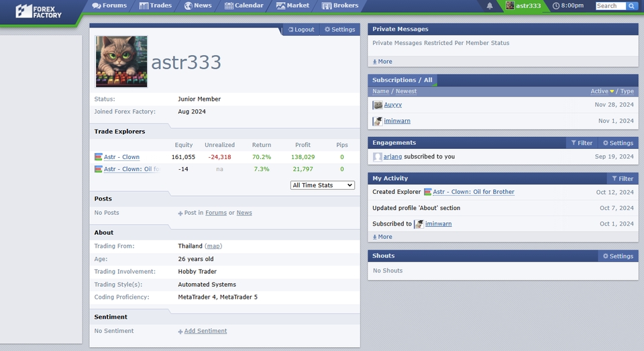Screen dimensions: 644x351
Task: Click the Hobby Trader text
Action: click(197, 272)
